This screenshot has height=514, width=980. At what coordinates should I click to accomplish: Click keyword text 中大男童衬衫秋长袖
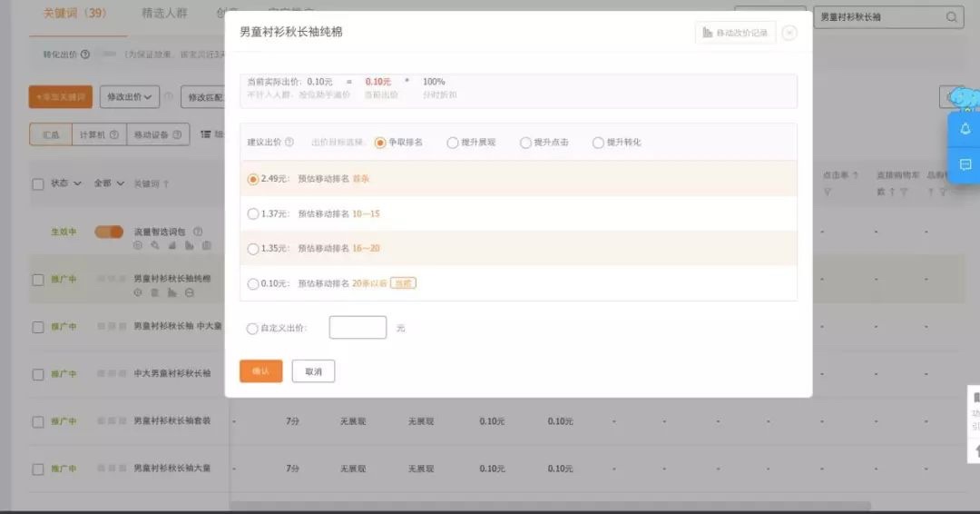(171, 373)
